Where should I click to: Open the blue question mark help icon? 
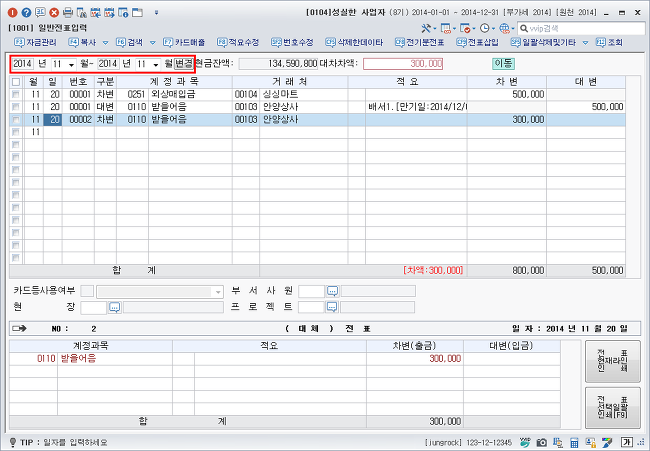[27, 12]
